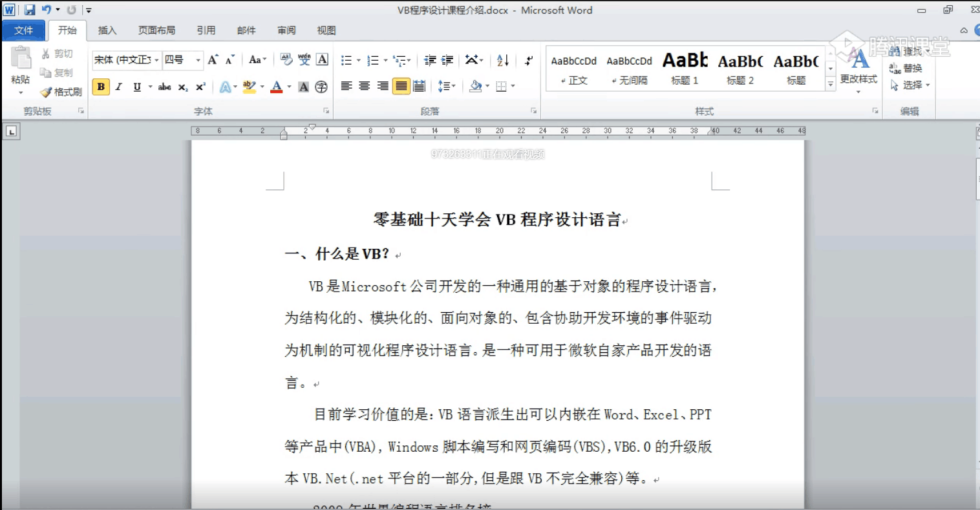Decrease font size with Shrink Font

(229, 59)
